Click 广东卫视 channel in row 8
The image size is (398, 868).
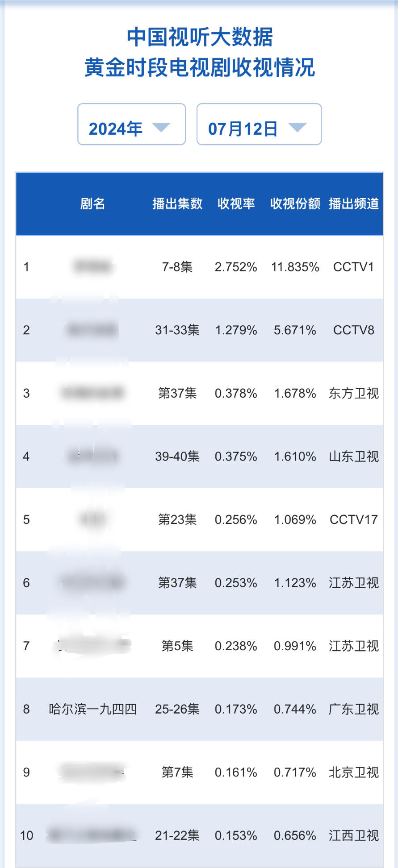354,709
